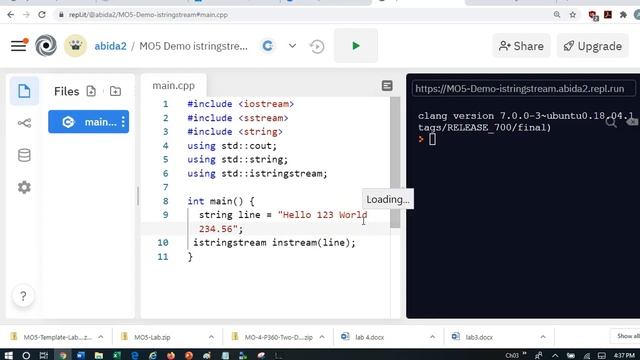Click the C++ language badge icon
640x360 pixels.
pyautogui.click(x=268, y=46)
